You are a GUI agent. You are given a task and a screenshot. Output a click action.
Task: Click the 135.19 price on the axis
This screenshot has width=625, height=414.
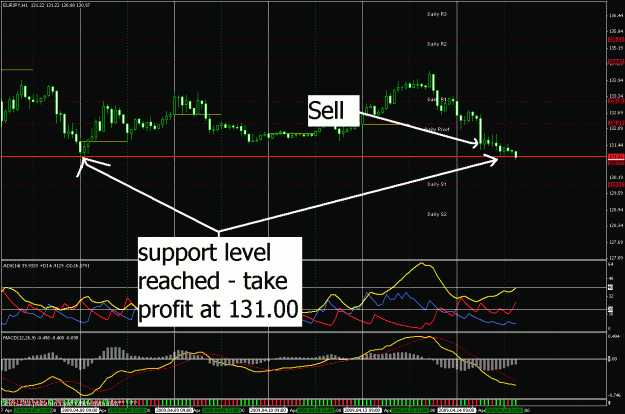point(616,48)
